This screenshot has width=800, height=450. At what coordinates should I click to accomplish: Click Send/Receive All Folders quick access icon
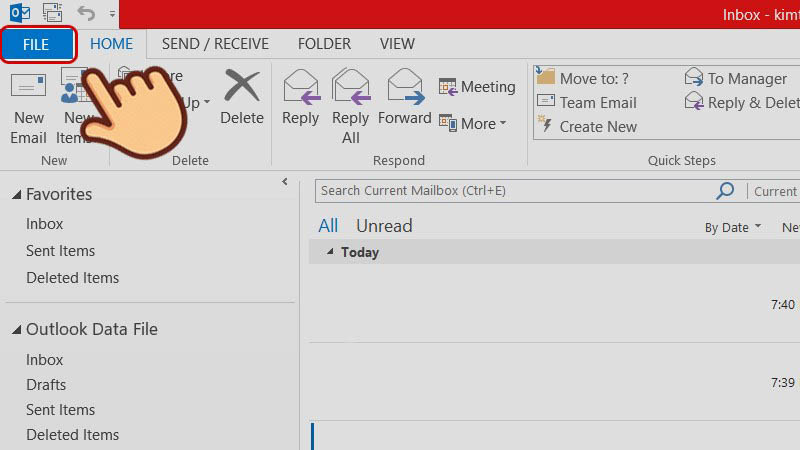point(52,12)
